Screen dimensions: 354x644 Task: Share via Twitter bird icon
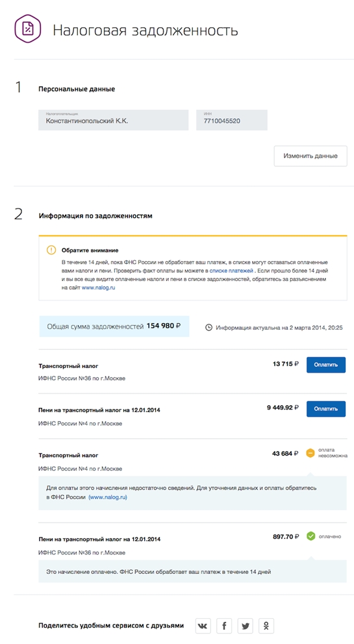(246, 626)
